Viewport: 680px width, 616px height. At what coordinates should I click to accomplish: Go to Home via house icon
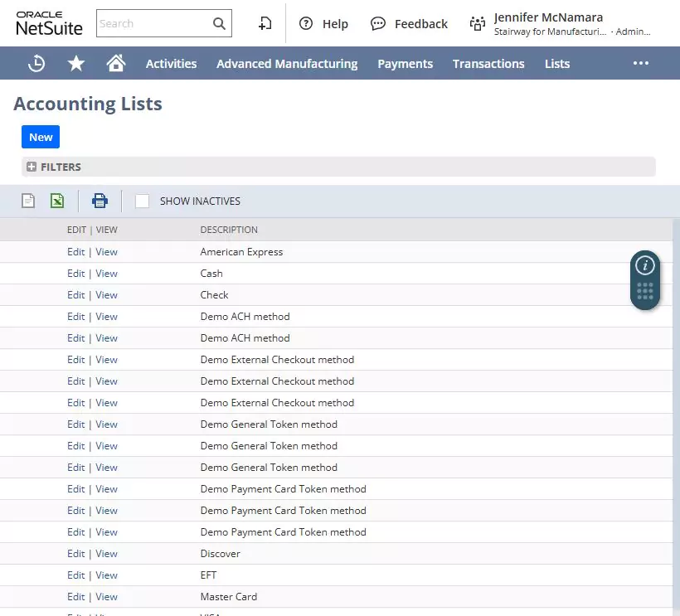coord(116,64)
